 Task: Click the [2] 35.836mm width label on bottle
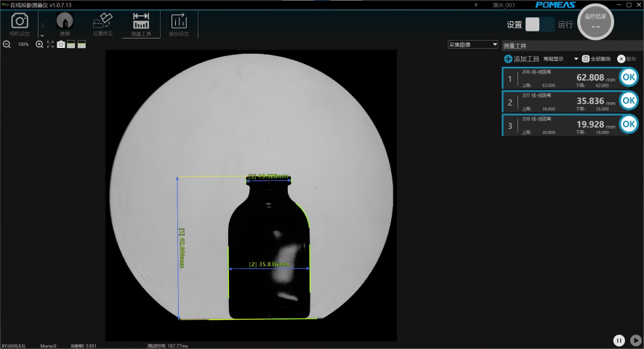click(x=269, y=265)
